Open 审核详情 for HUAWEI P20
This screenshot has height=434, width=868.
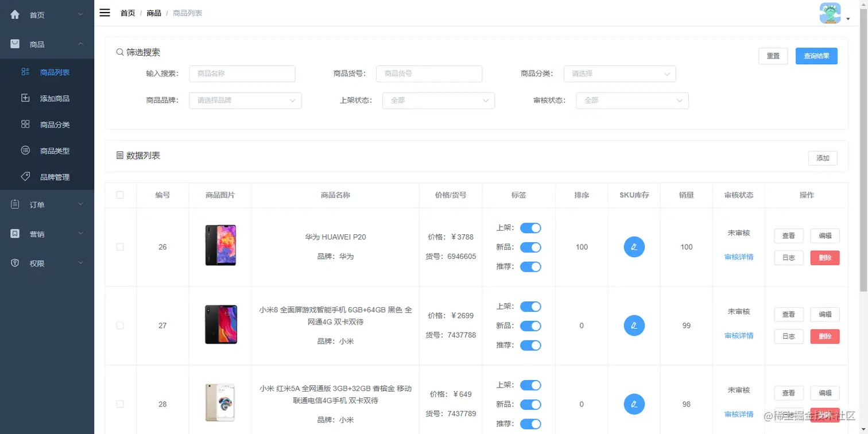[x=739, y=257]
